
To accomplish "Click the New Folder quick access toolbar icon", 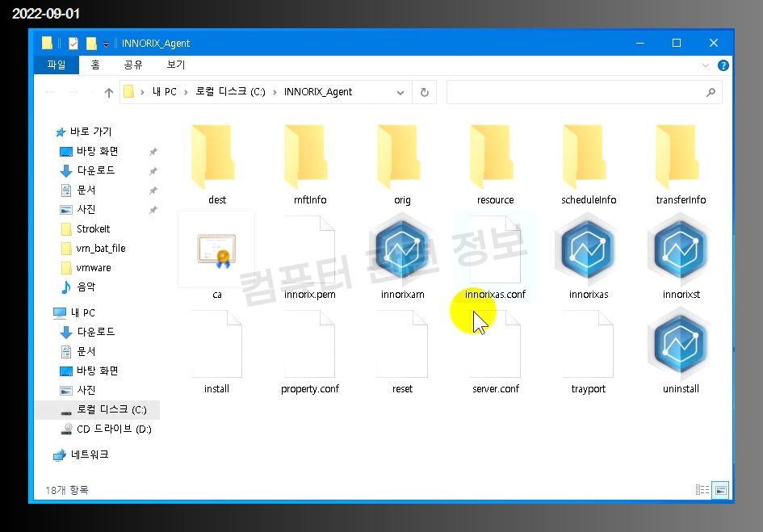I will point(91,44).
